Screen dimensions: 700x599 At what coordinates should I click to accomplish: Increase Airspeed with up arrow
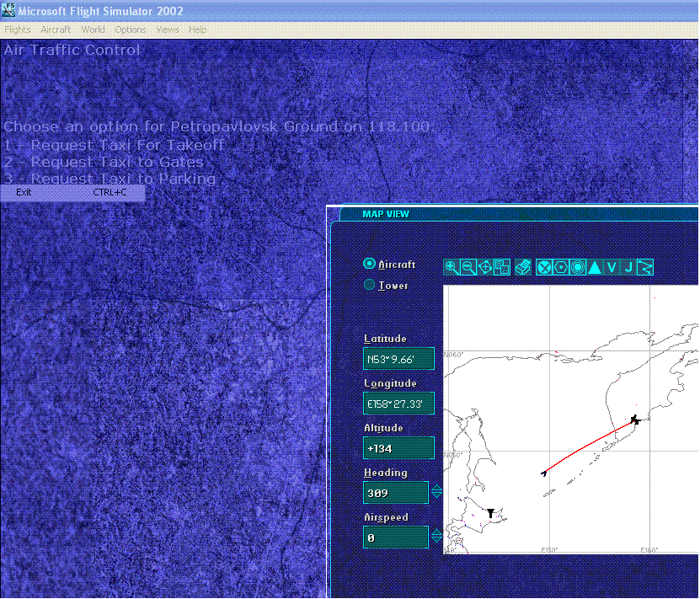pos(436,532)
